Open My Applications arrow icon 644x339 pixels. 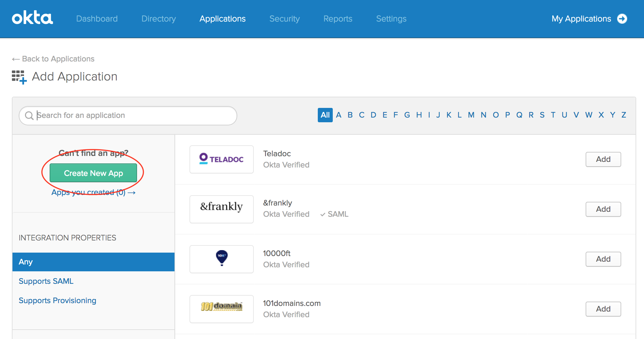(x=622, y=19)
